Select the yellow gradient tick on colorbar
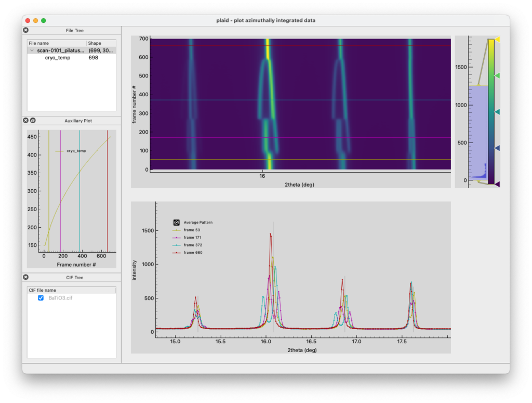This screenshot has height=403, width=532. coord(497,40)
